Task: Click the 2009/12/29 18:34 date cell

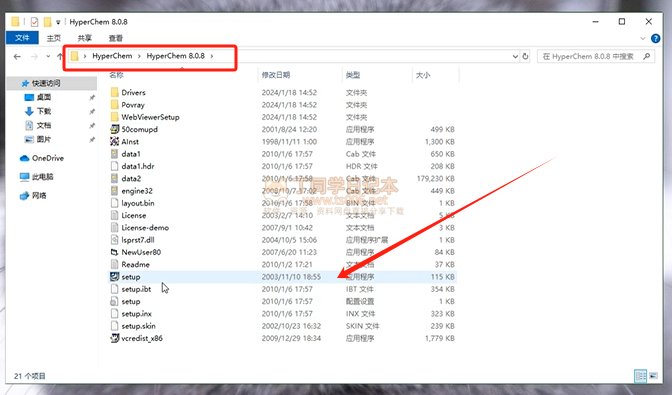Action: point(291,338)
